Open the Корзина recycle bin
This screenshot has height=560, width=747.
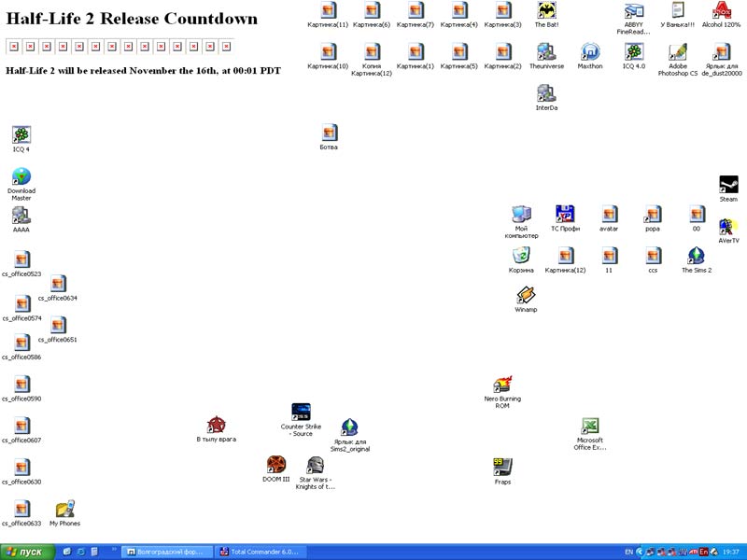(x=521, y=256)
